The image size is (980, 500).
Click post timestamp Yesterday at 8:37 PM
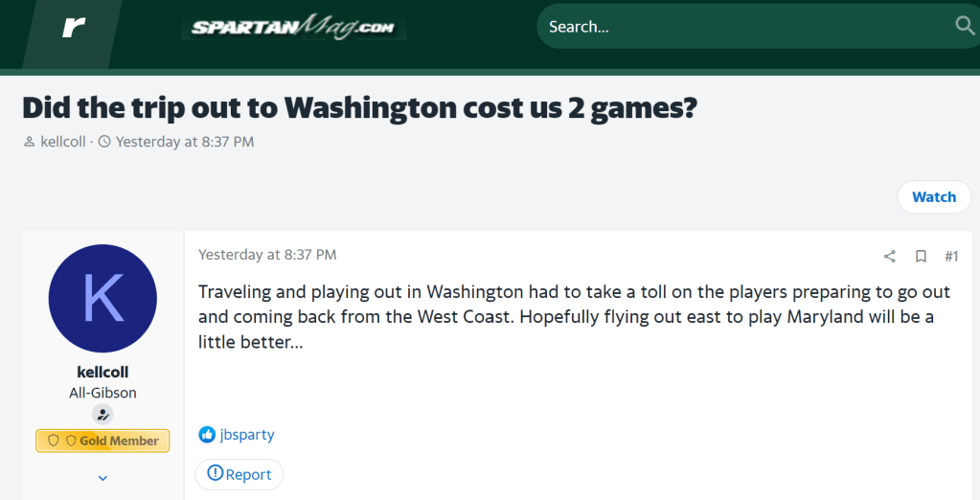(x=267, y=255)
